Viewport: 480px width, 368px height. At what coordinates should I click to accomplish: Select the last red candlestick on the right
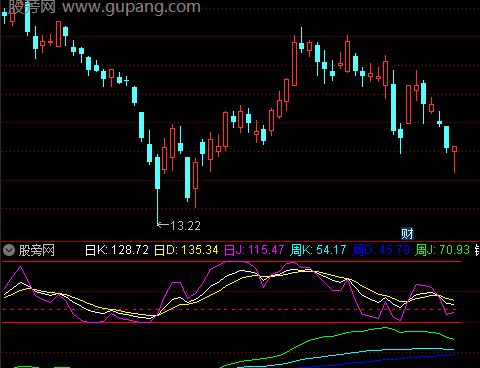(454, 159)
